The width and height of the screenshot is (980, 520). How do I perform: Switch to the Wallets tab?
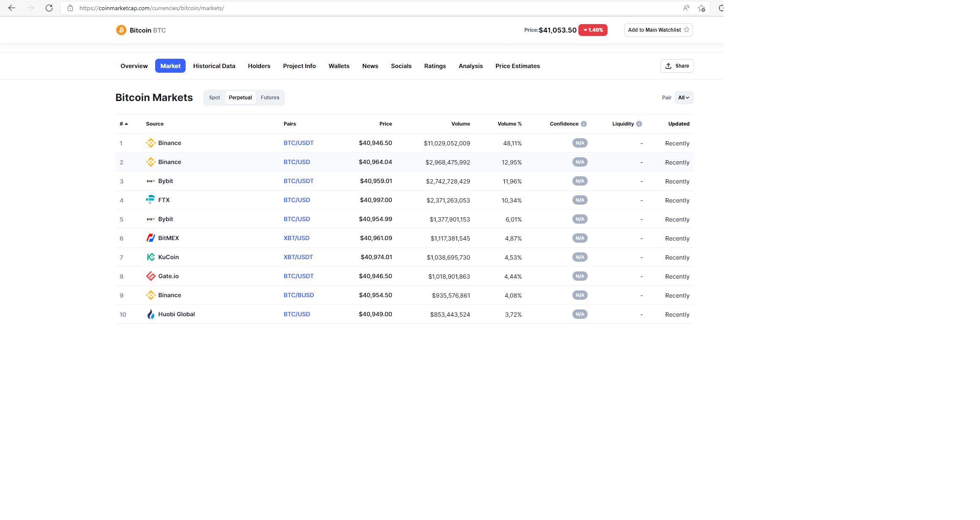[339, 66]
